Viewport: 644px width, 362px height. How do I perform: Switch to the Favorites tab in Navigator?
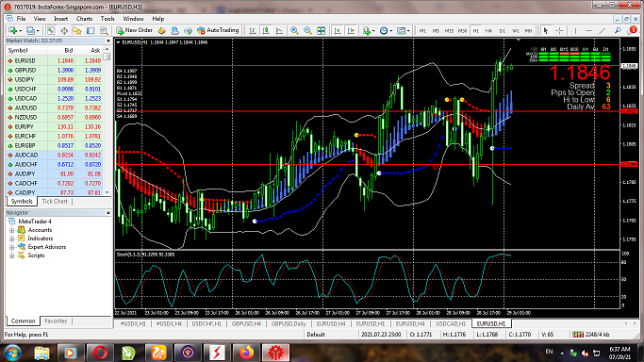coord(56,321)
